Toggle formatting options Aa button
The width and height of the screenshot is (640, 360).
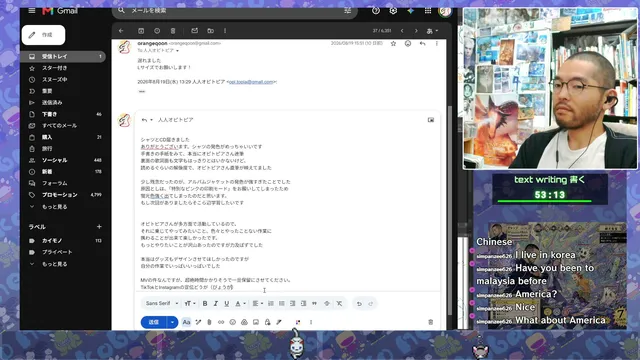click(x=186, y=322)
